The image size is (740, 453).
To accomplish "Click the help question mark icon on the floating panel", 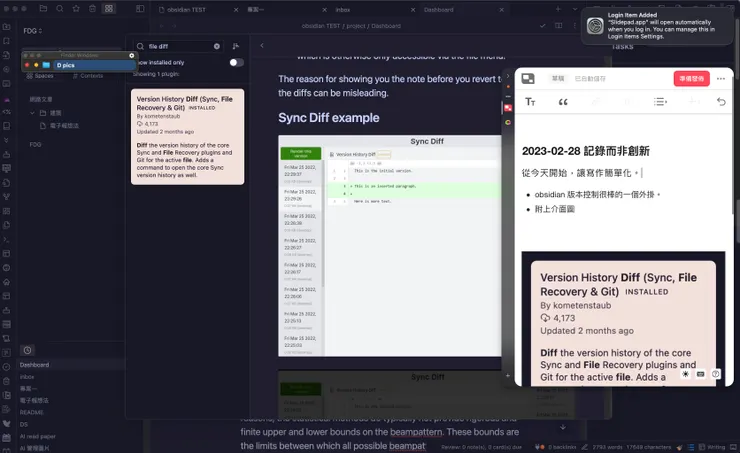I will (715, 374).
